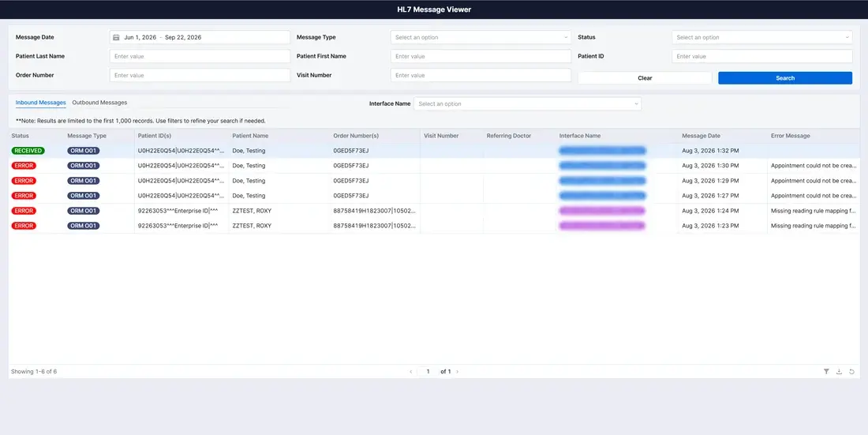Click 'Aug 3, 2026 1:23 PM' date cell
The width and height of the screenshot is (868, 435).
pos(711,226)
